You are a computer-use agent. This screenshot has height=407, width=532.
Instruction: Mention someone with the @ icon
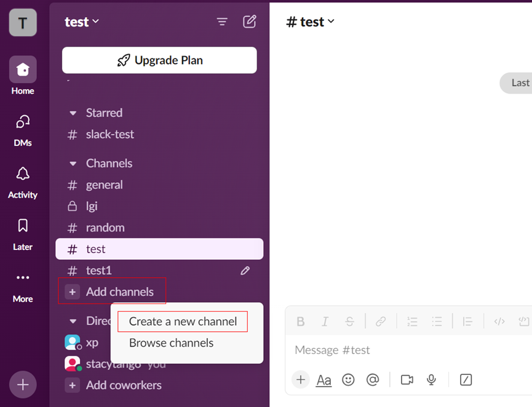coord(373,379)
